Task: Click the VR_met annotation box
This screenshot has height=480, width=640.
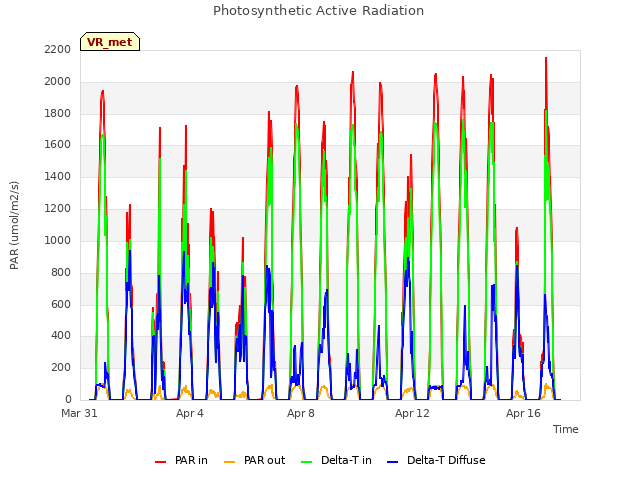Action: [x=110, y=42]
